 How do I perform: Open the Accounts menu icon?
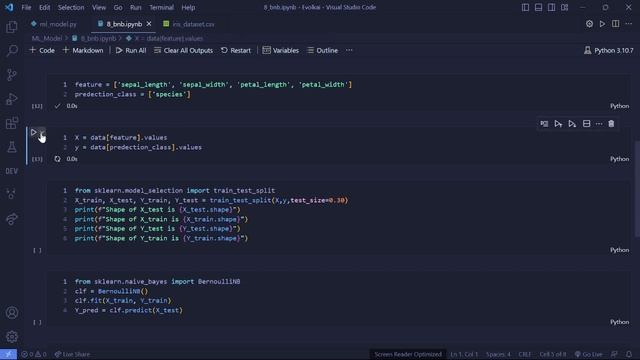click(x=12, y=313)
